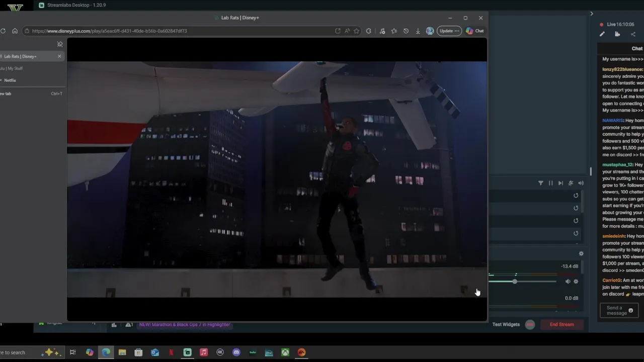Mute Streamlabs event sounds
This screenshot has width=644, height=362.
click(x=581, y=183)
